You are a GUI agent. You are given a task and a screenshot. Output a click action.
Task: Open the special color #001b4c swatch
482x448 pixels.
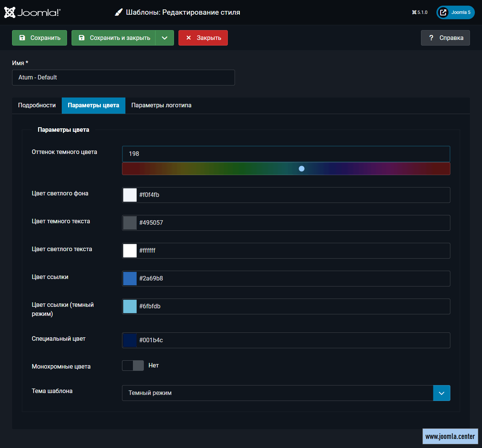[x=130, y=340]
